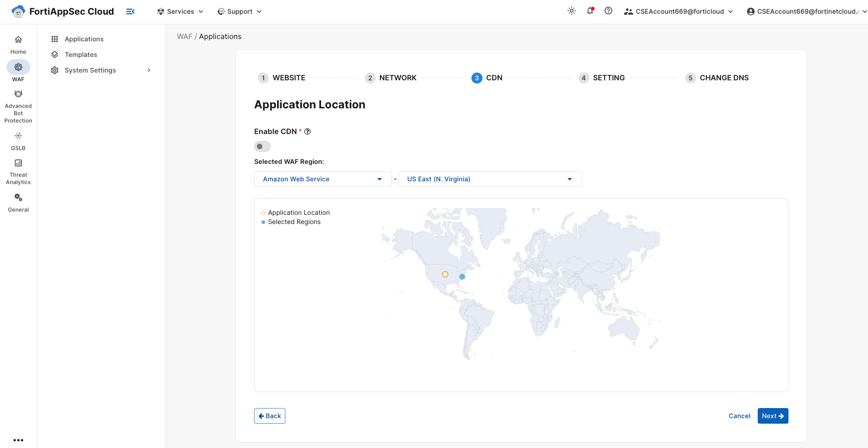Viewport: 868px width, 448px height.
Task: Go to step 4 SETTING
Action: pos(601,78)
